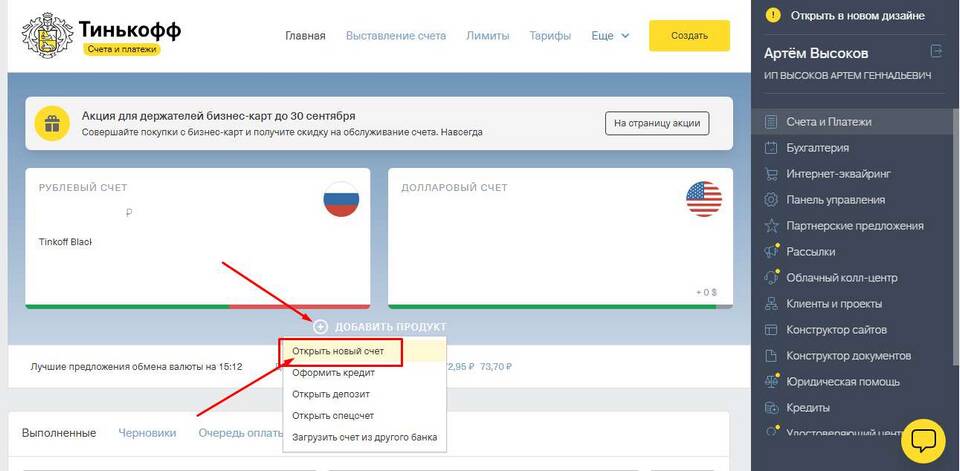Open the Тарифы page
The height and width of the screenshot is (471, 960).
coord(550,36)
